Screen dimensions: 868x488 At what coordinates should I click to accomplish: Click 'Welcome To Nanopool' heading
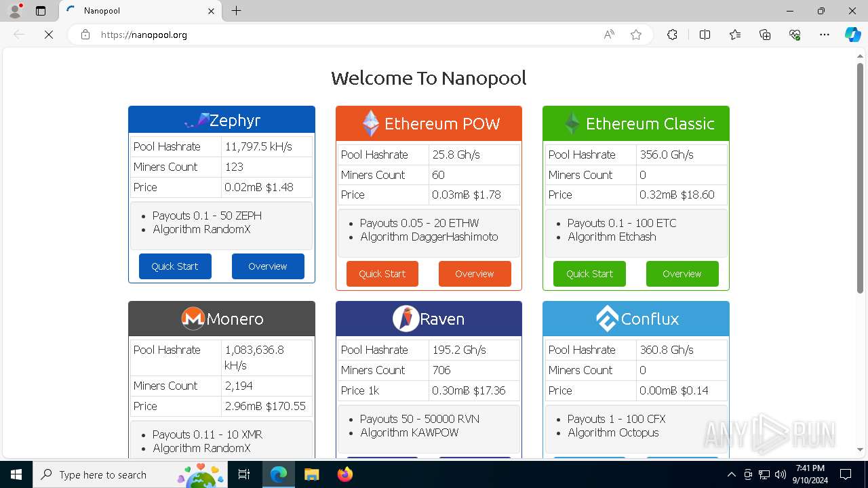click(429, 78)
